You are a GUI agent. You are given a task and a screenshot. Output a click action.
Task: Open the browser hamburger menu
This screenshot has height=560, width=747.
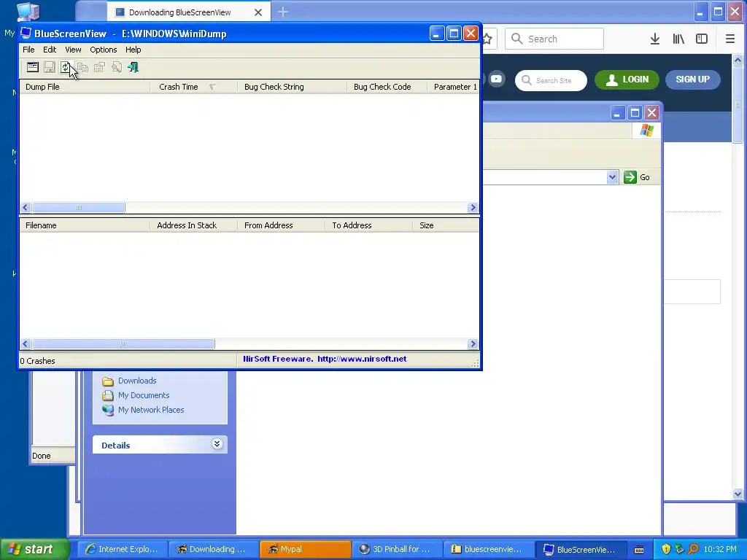coord(729,39)
